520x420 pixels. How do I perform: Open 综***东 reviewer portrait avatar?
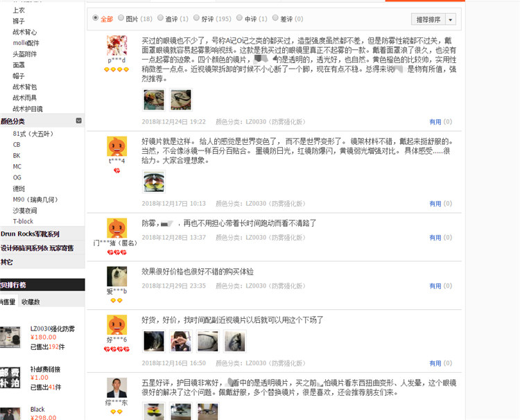coord(116,387)
